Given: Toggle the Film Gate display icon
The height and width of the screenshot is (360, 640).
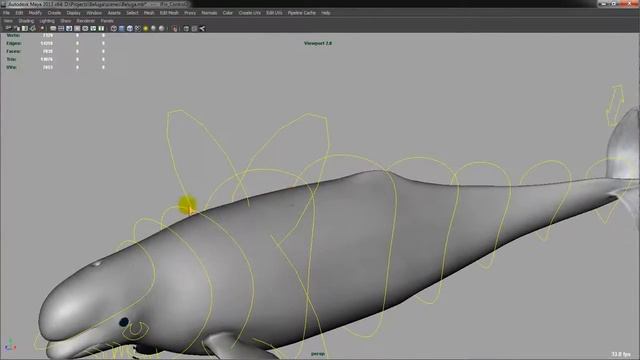Looking at the screenshot, I should pyautogui.click(x=61, y=29).
